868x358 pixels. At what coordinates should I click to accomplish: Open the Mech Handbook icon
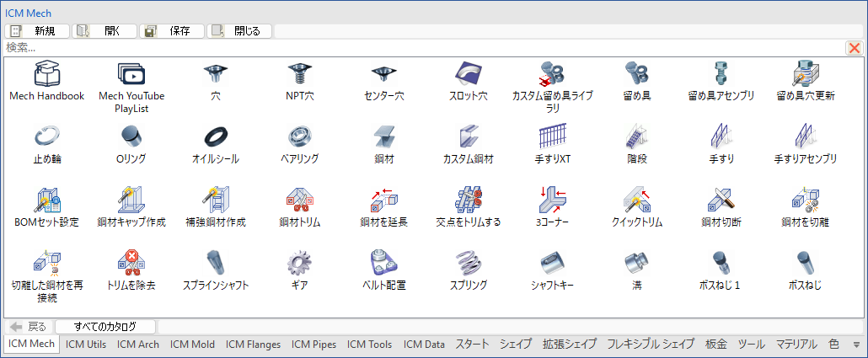tap(47, 73)
